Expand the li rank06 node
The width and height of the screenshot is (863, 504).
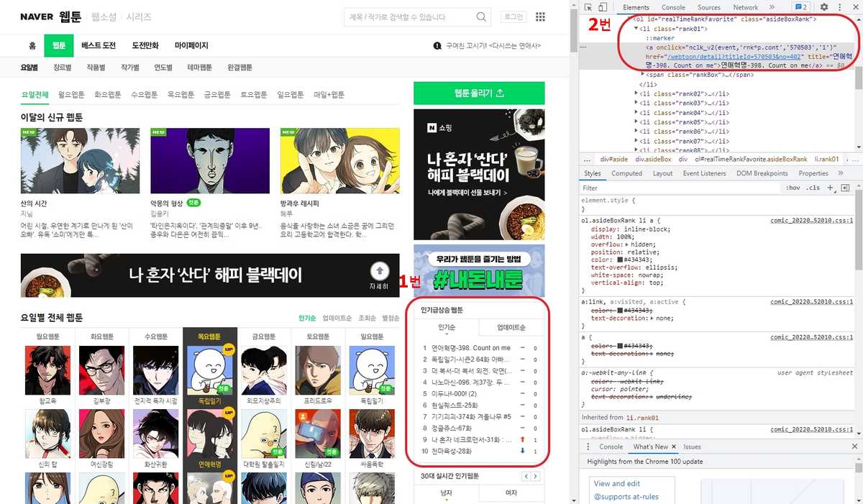click(636, 132)
